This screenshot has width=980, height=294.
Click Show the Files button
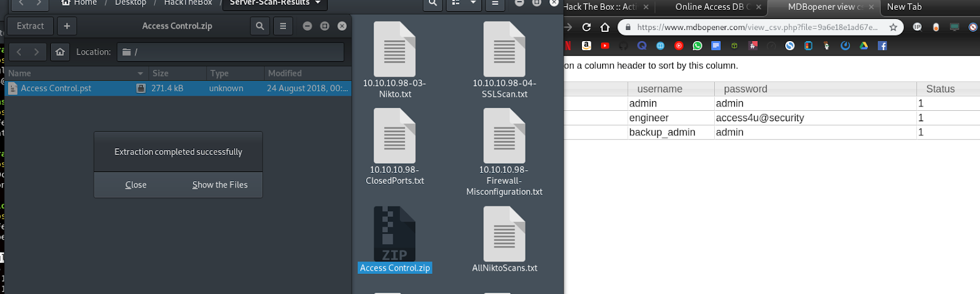coord(220,185)
